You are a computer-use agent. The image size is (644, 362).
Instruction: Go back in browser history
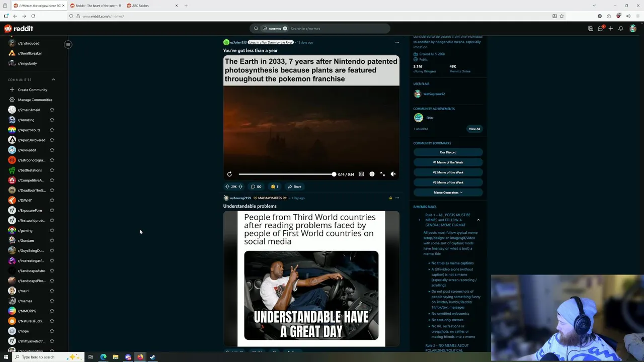pyautogui.click(x=15, y=16)
